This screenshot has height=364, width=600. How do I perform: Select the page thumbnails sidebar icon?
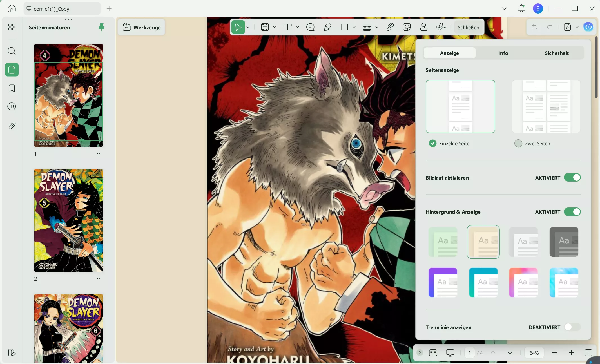click(x=12, y=70)
